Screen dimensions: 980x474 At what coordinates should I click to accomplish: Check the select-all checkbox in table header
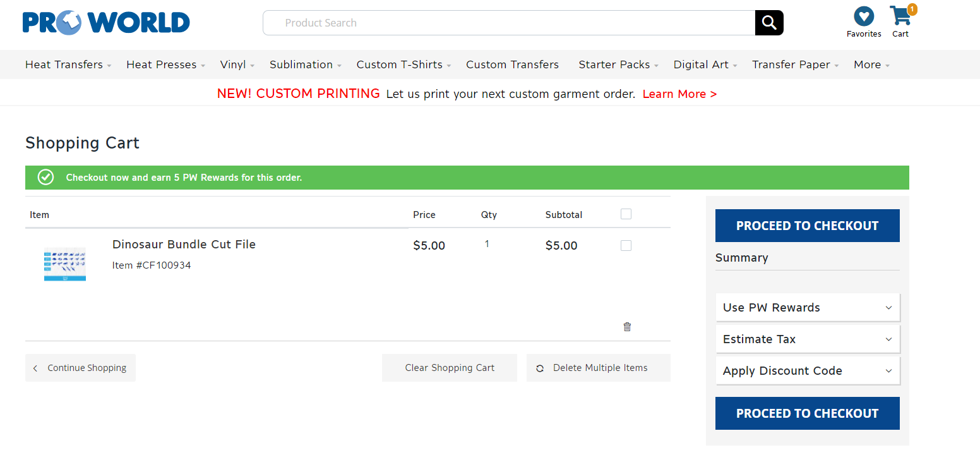626,214
